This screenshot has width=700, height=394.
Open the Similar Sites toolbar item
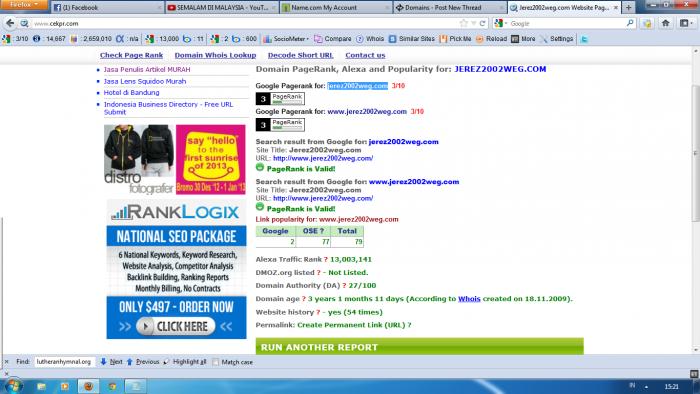(x=412, y=39)
